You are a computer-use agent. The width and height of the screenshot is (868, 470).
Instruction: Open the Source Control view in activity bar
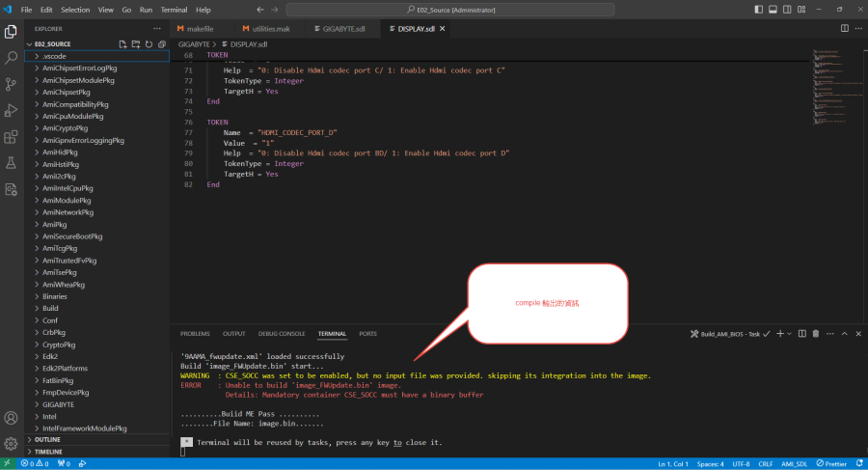pyautogui.click(x=11, y=84)
